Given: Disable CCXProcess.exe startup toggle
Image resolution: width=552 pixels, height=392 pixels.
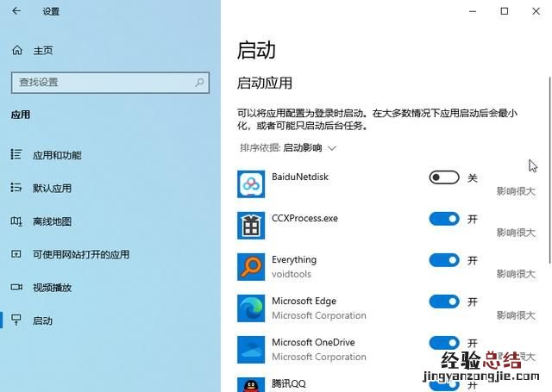Looking at the screenshot, I should pyautogui.click(x=444, y=219).
